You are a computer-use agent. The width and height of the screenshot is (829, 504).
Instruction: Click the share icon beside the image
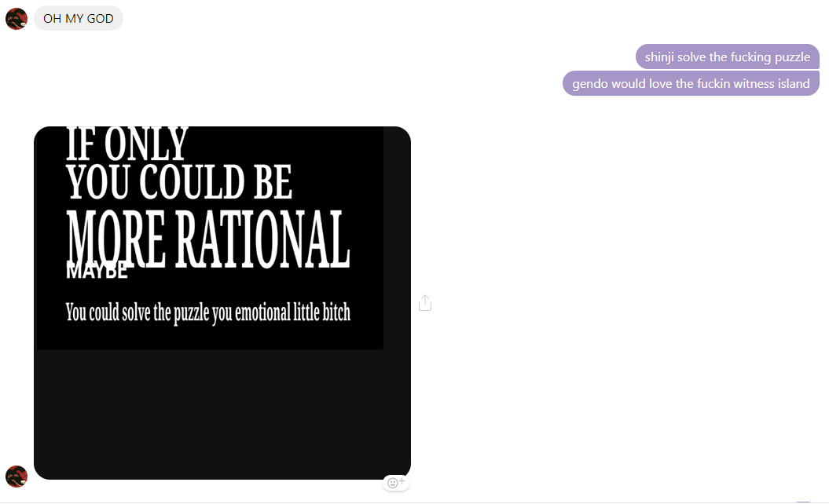pyautogui.click(x=425, y=303)
